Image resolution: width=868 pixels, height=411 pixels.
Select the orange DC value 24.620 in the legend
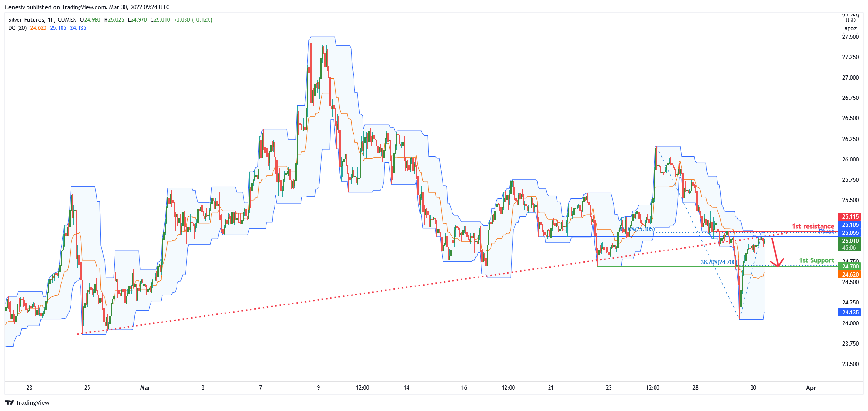[38, 28]
